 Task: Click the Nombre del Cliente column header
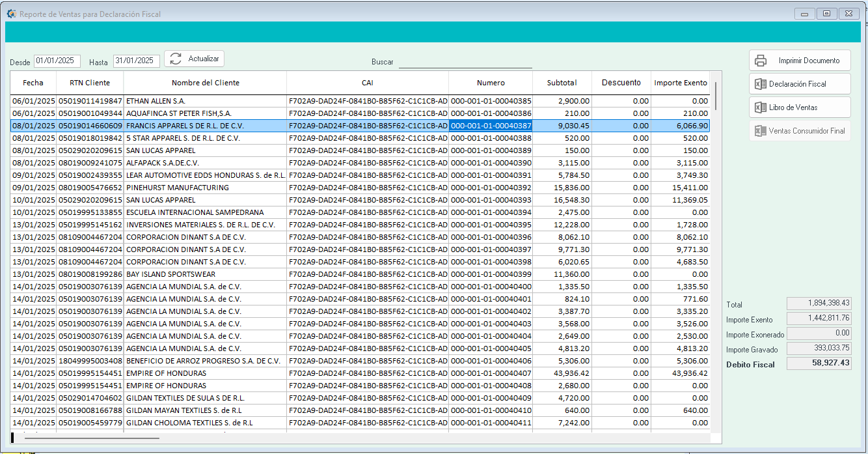(205, 83)
